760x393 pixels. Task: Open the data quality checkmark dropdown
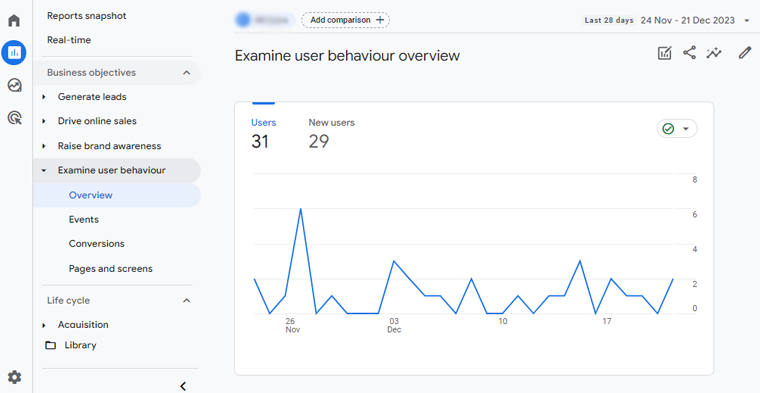677,128
